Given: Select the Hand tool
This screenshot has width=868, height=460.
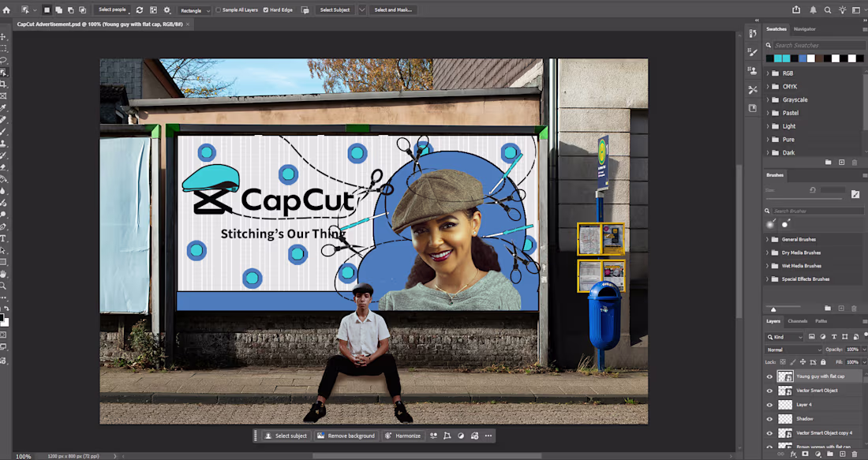Looking at the screenshot, I should coord(3,274).
